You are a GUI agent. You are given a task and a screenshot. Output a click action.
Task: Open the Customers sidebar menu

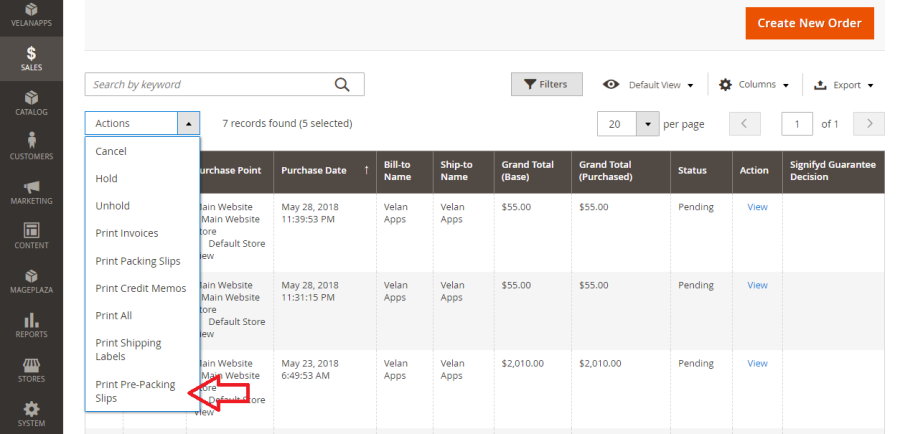pos(31,147)
